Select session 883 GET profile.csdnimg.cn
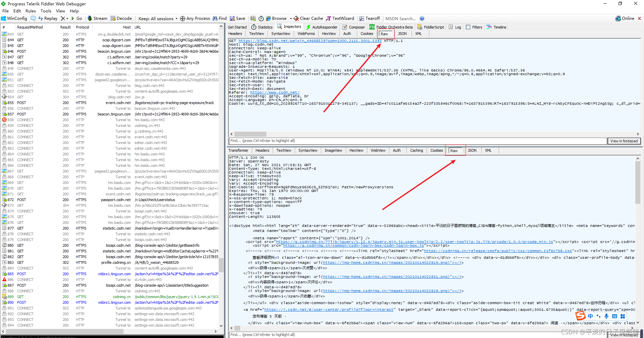 pyautogui.click(x=111, y=262)
